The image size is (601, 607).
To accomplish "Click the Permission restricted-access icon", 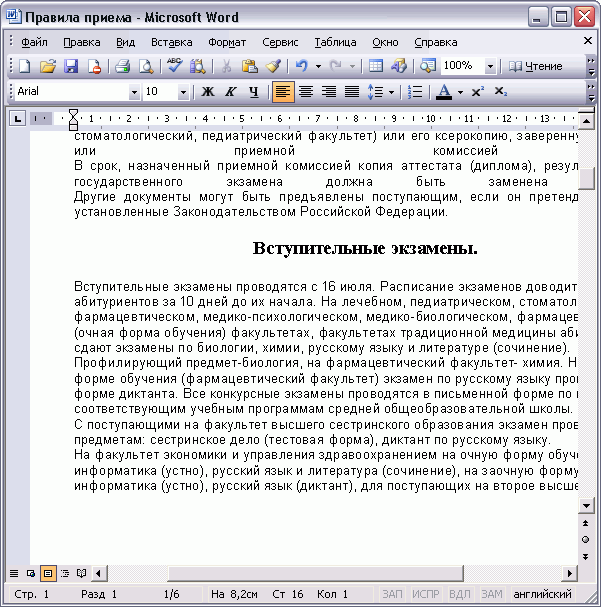I will (x=94, y=66).
